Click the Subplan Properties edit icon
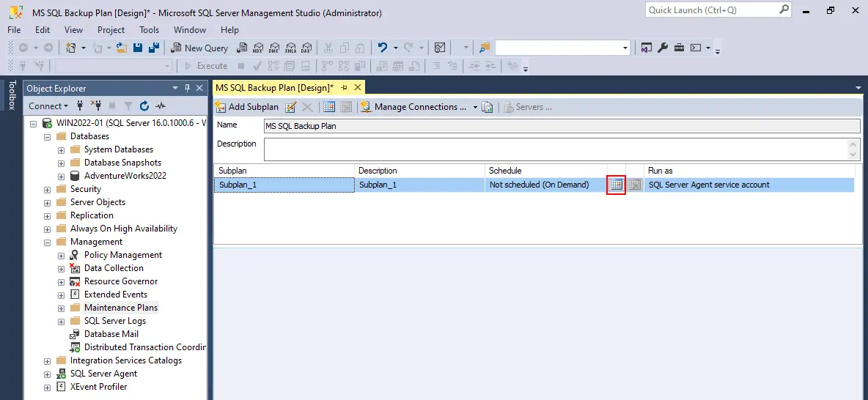The width and height of the screenshot is (868, 400). [x=290, y=107]
